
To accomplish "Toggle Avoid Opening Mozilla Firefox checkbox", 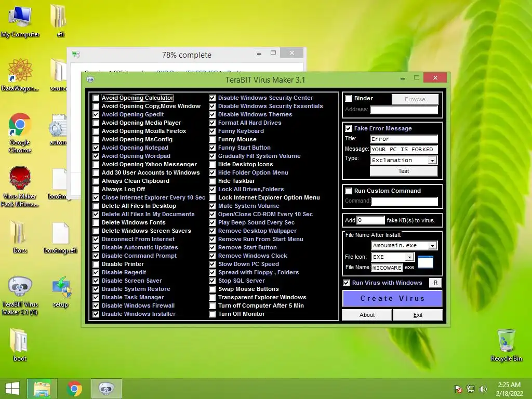I will 96,131.
